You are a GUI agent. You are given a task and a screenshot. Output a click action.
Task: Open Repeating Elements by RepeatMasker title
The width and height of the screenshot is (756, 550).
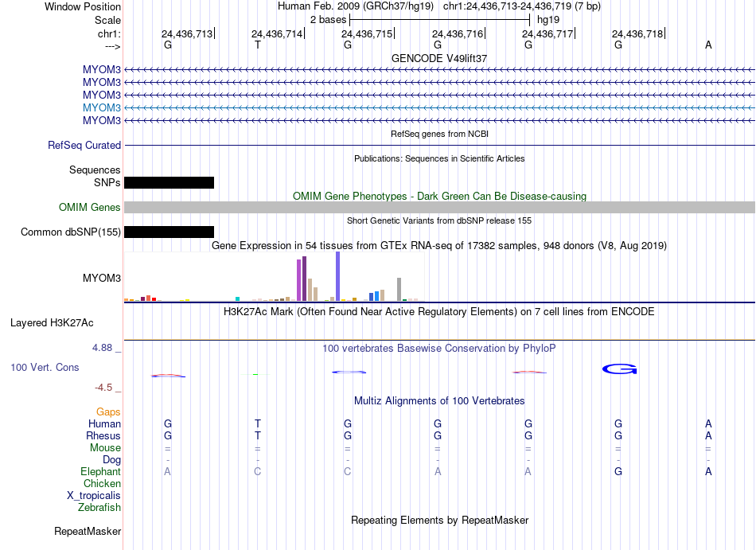coord(439,521)
